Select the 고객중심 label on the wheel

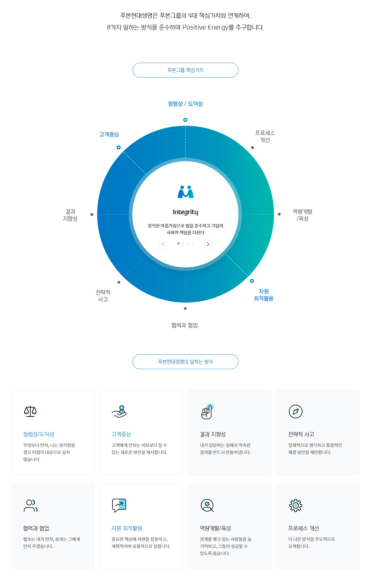coord(109,134)
